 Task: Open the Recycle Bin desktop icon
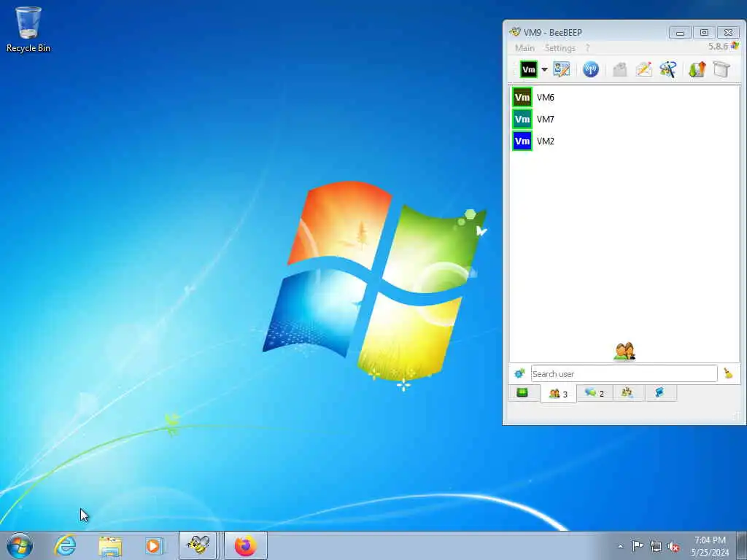tap(28, 29)
